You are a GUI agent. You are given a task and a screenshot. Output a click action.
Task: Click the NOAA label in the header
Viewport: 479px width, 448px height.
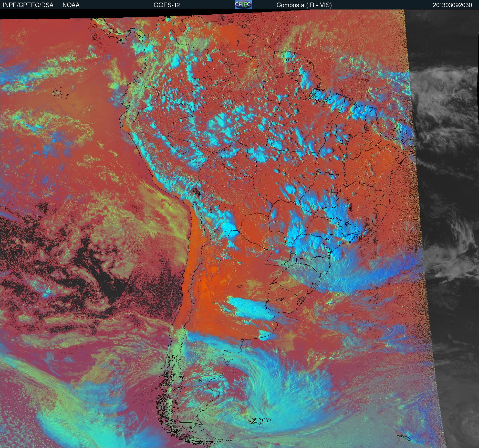click(71, 5)
